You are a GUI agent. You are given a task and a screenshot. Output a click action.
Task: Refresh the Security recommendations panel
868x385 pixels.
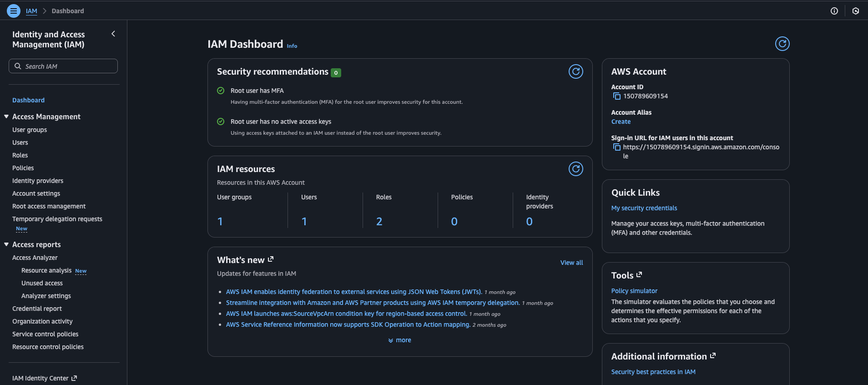575,71
